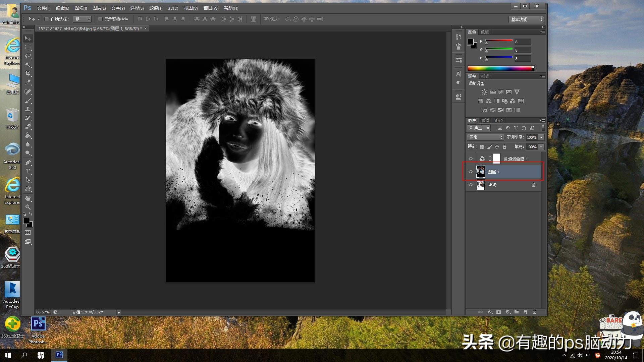Toggle Quick Mask mode
Image resolution: width=644 pixels, height=362 pixels.
(x=28, y=232)
